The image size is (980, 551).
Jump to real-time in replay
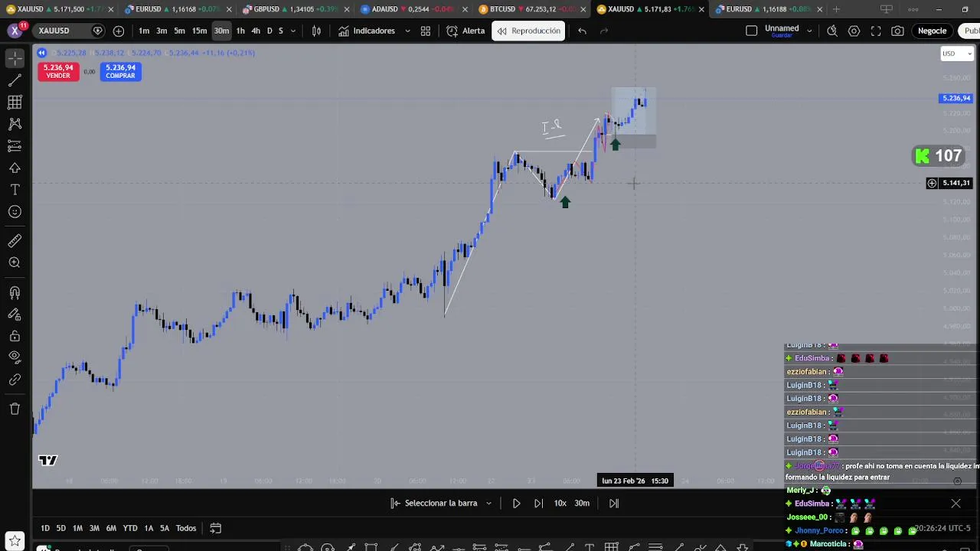click(614, 503)
